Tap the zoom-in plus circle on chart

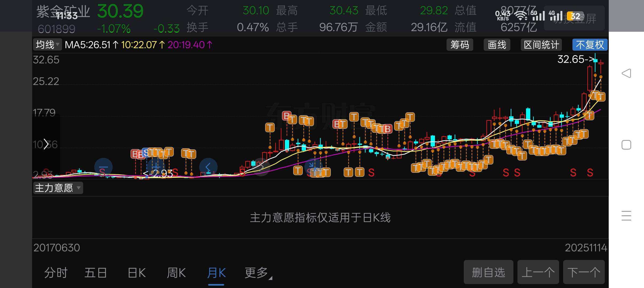click(x=156, y=167)
